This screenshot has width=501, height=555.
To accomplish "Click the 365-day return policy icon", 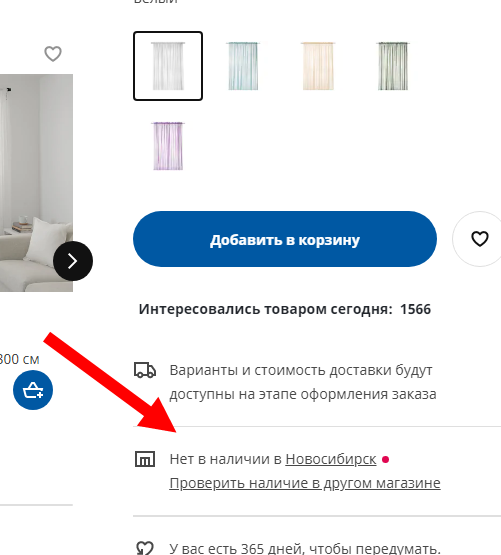I will tap(145, 548).
